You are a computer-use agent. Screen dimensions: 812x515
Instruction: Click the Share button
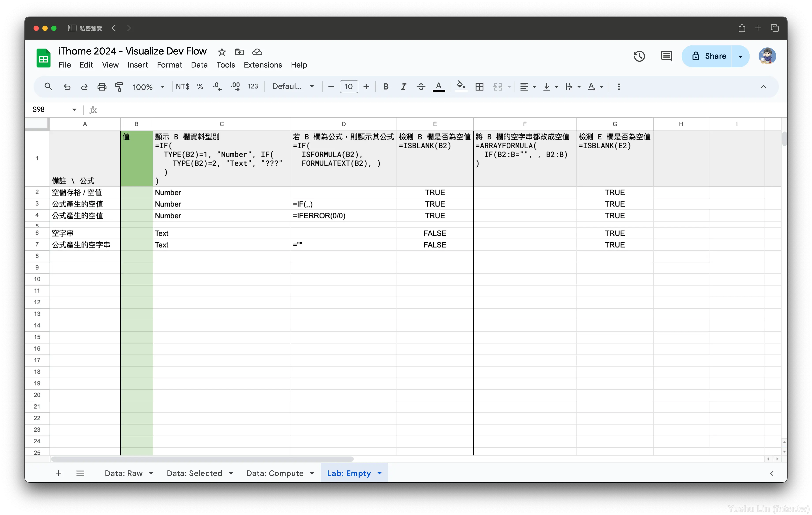click(707, 56)
